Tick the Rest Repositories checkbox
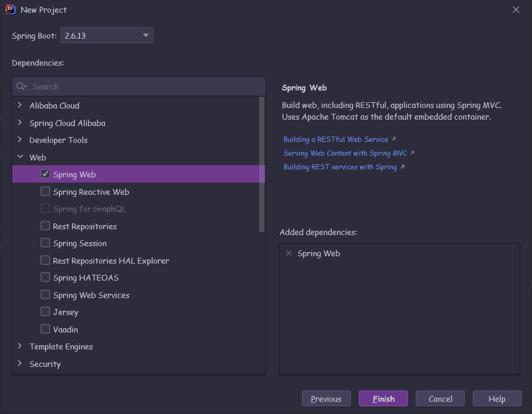This screenshot has height=414, width=532. (46, 226)
